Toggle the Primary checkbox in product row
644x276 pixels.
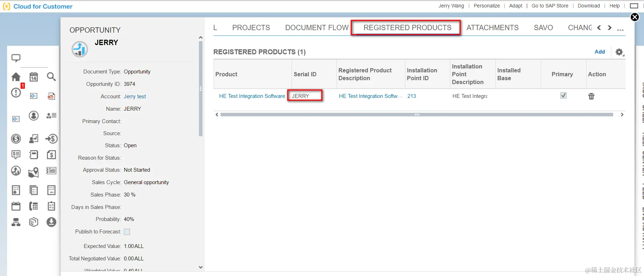coord(563,95)
